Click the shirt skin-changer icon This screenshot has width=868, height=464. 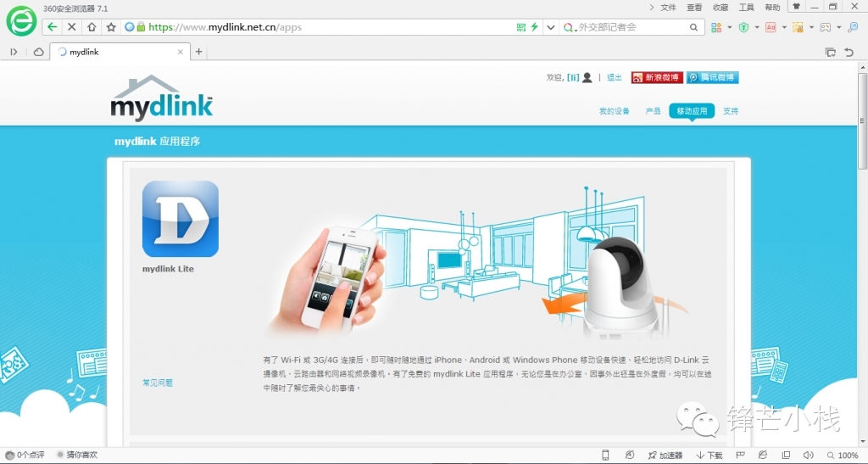[x=796, y=7]
